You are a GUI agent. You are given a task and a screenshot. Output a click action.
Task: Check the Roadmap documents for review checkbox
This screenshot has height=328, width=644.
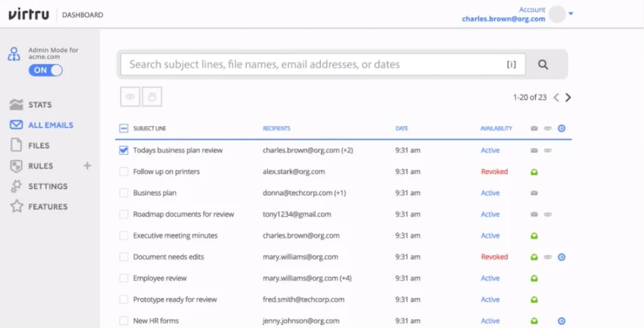(x=124, y=214)
